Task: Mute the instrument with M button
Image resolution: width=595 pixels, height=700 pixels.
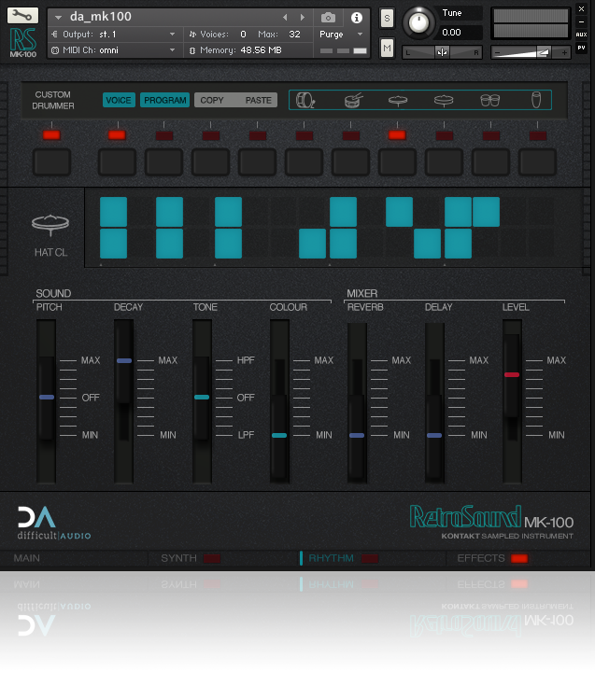Action: click(387, 48)
